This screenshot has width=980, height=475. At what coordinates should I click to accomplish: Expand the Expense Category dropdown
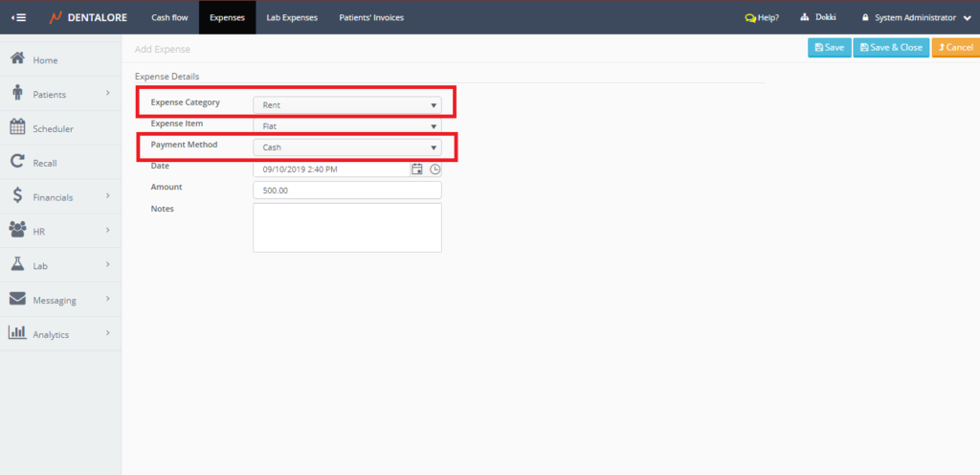point(346,105)
